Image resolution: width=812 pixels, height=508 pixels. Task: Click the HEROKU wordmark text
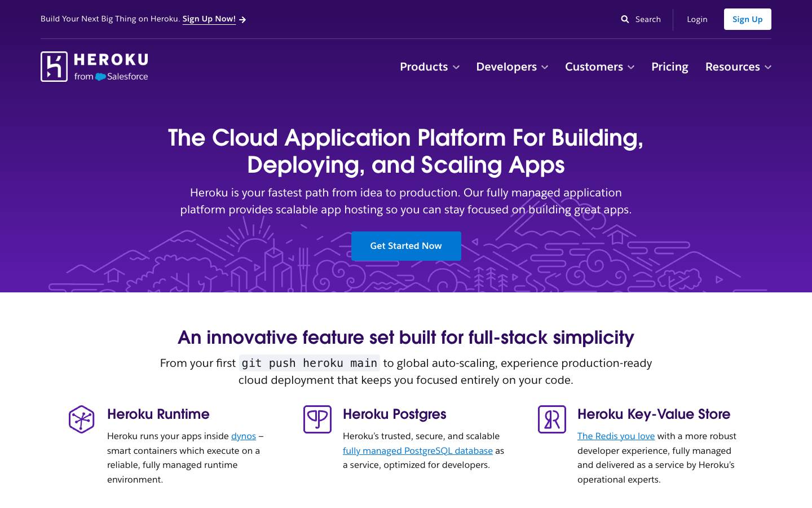pyautogui.click(x=111, y=60)
